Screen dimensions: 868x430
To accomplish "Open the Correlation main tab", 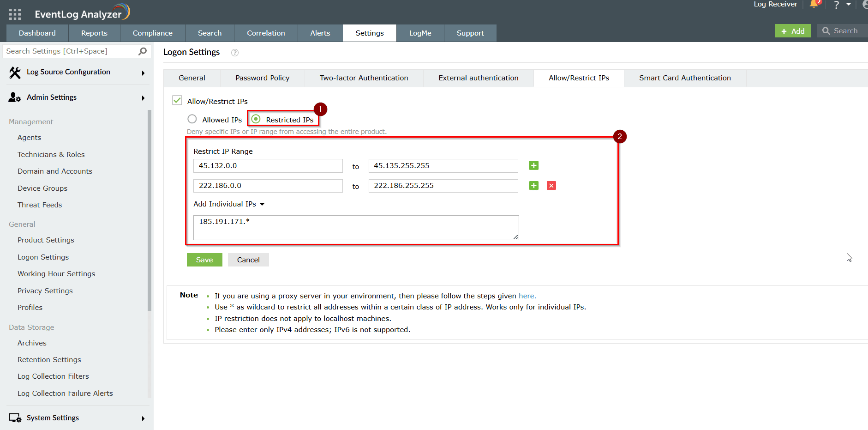I will point(266,33).
